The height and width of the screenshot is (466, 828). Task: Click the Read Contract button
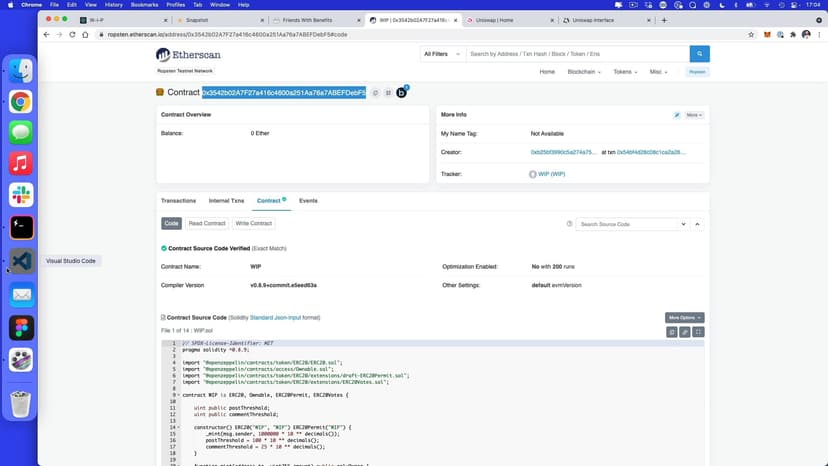click(207, 224)
